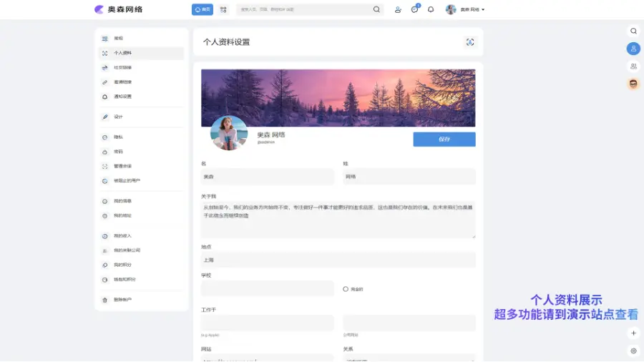644x362 pixels.
Task: Open the apps grid icon in the header
Action: point(223,9)
